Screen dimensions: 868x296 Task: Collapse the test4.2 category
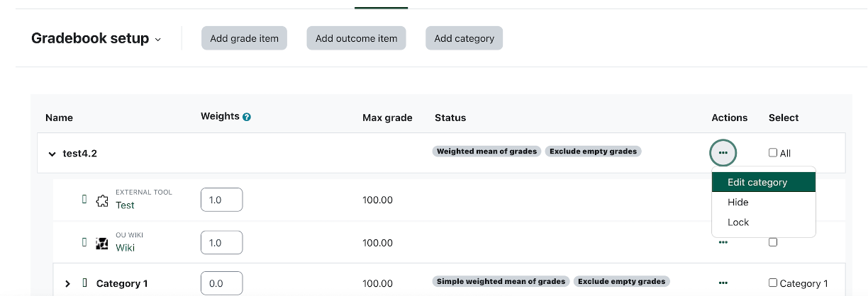coord(52,153)
